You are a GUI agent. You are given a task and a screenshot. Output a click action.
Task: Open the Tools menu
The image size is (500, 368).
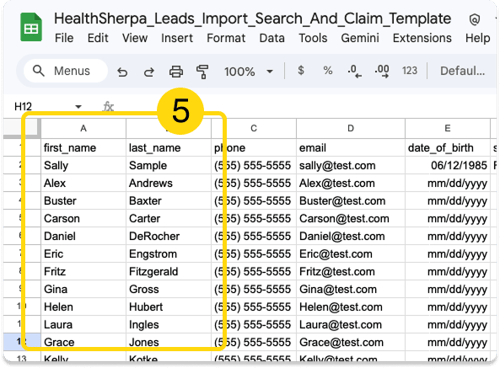pyautogui.click(x=313, y=38)
